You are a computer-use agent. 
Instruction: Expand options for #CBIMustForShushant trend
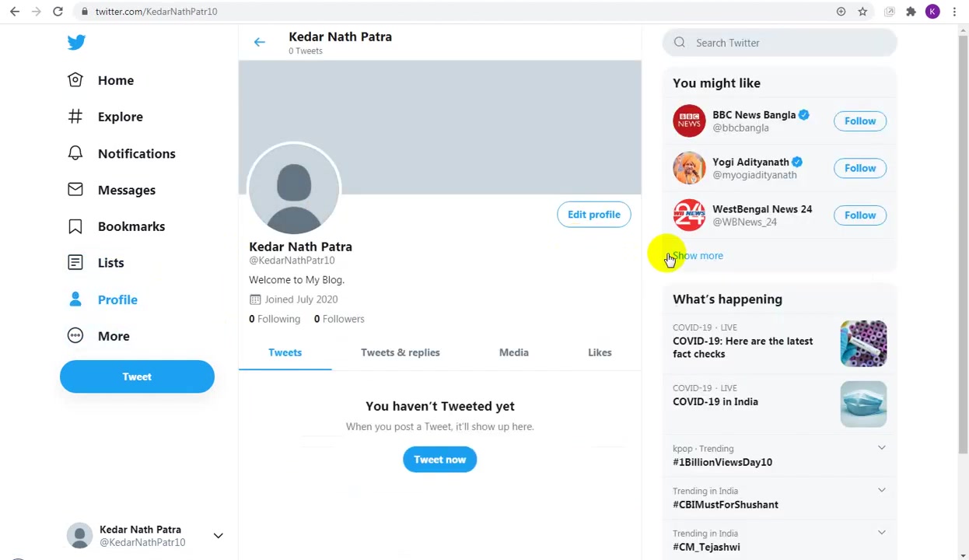pos(882,490)
